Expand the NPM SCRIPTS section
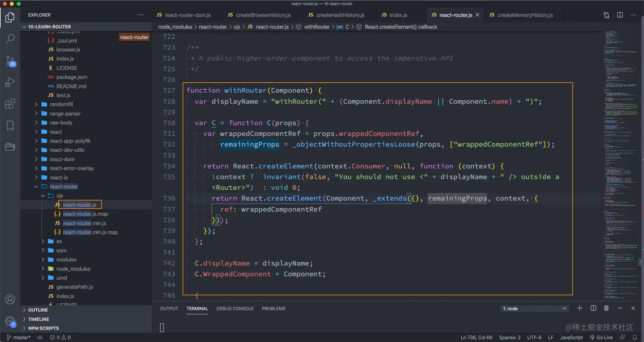The image size is (644, 342). pyautogui.click(x=86, y=328)
